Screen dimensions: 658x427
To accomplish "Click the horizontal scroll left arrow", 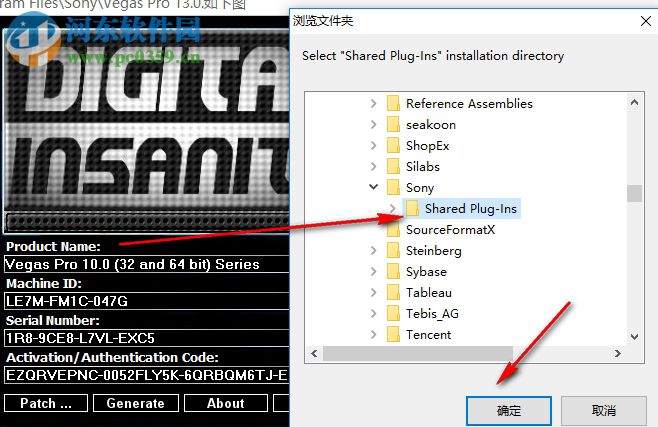I will pos(314,354).
